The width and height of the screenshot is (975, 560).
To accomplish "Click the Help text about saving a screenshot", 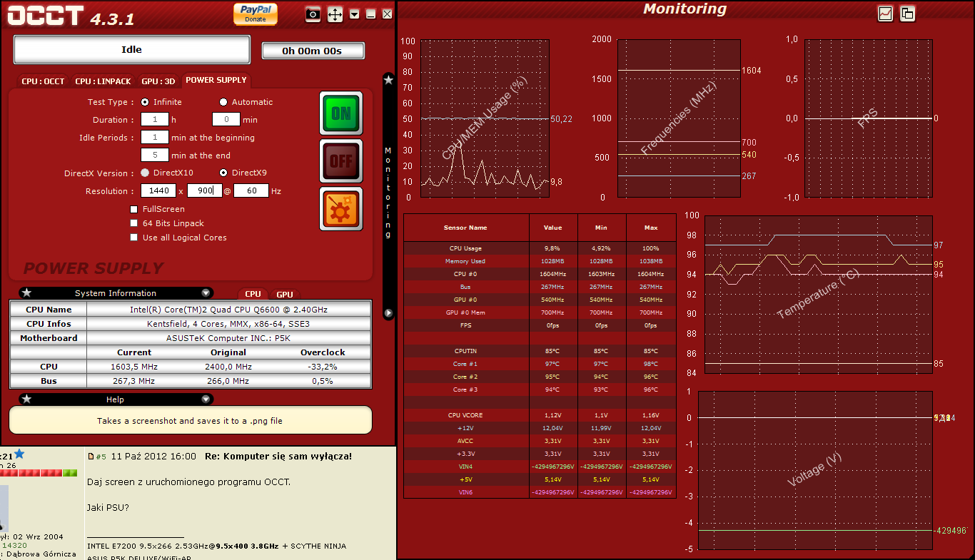I will pyautogui.click(x=190, y=421).
